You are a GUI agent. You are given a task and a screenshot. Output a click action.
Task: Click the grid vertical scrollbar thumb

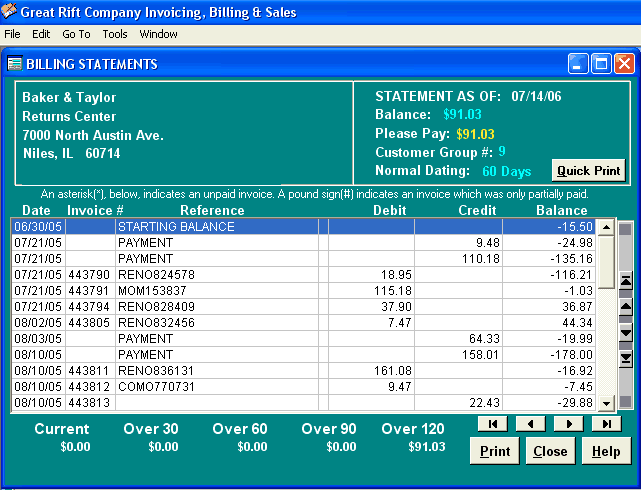click(x=606, y=262)
